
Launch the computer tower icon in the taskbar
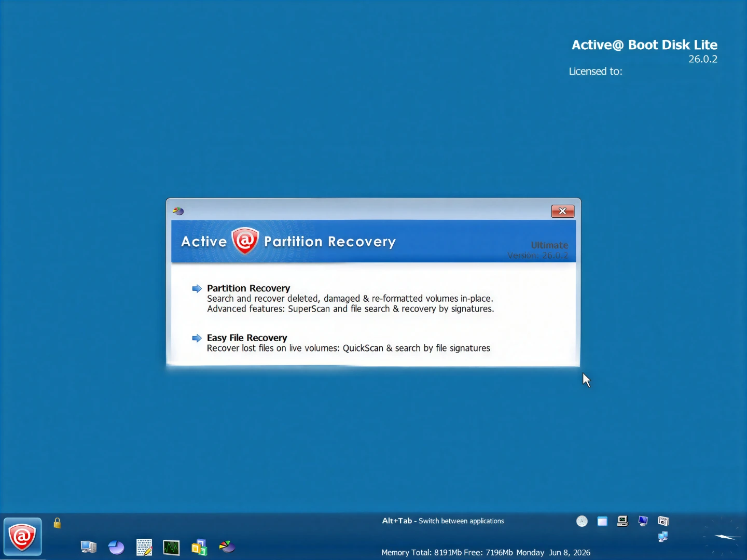click(x=89, y=547)
